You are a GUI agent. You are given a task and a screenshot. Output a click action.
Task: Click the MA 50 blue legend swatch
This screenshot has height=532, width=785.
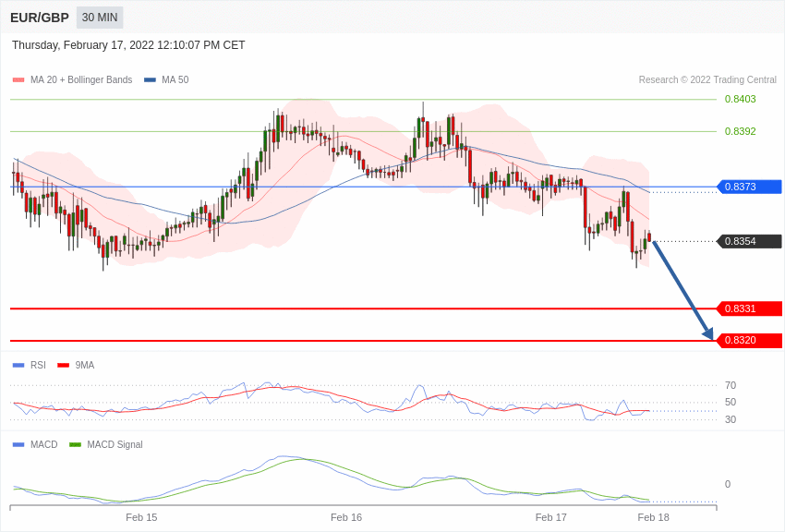[150, 80]
